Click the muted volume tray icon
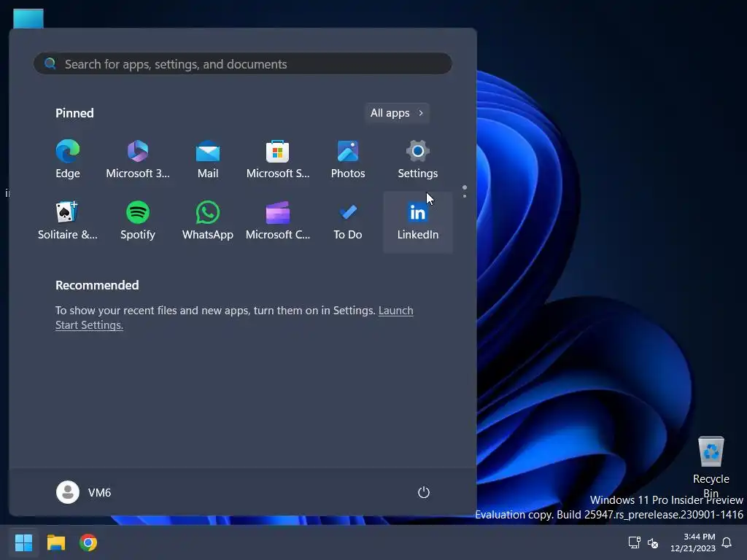Screen dimensions: 747x560 tap(653, 542)
